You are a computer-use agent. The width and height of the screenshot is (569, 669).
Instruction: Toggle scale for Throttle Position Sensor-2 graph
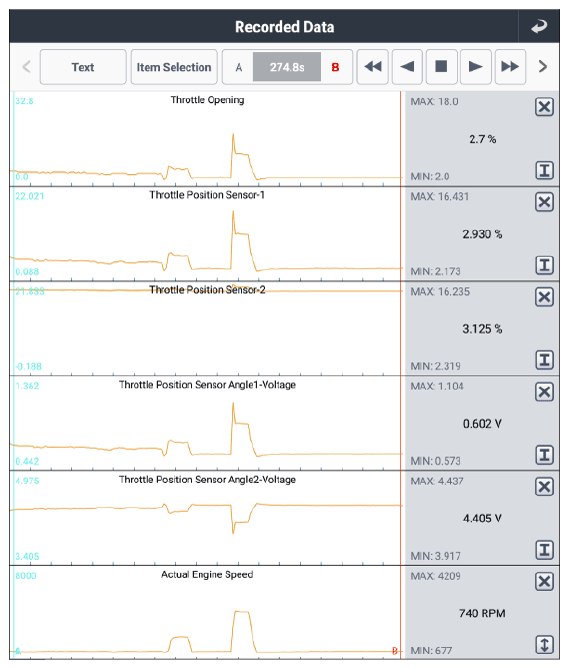[544, 360]
